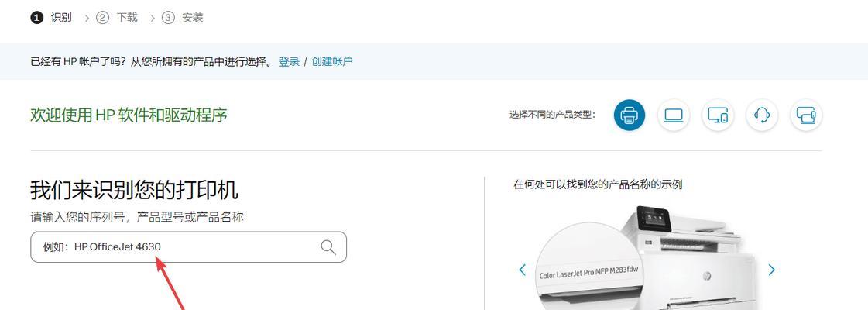The height and width of the screenshot is (310, 868).
Task: Choose the laptop product type icon
Action: 674,115
